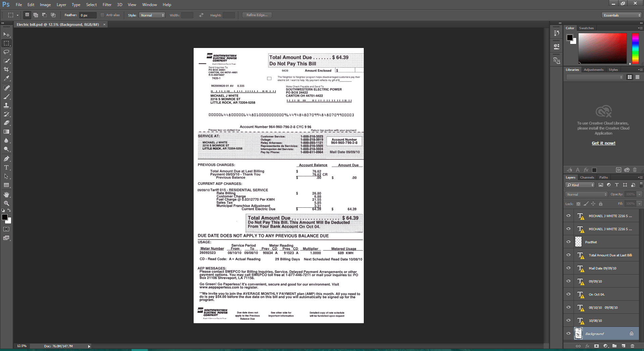Switch to the Swatches tab
Screen dimensions: 644x351
tap(586, 28)
